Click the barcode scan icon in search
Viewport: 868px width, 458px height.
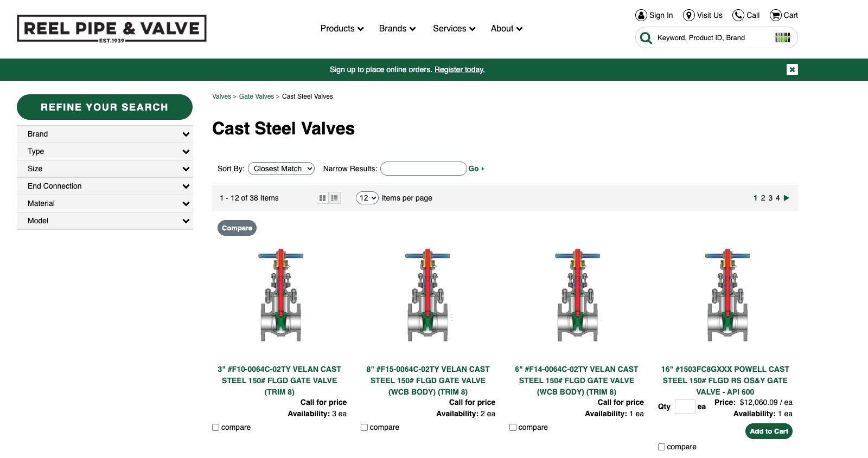(782, 37)
